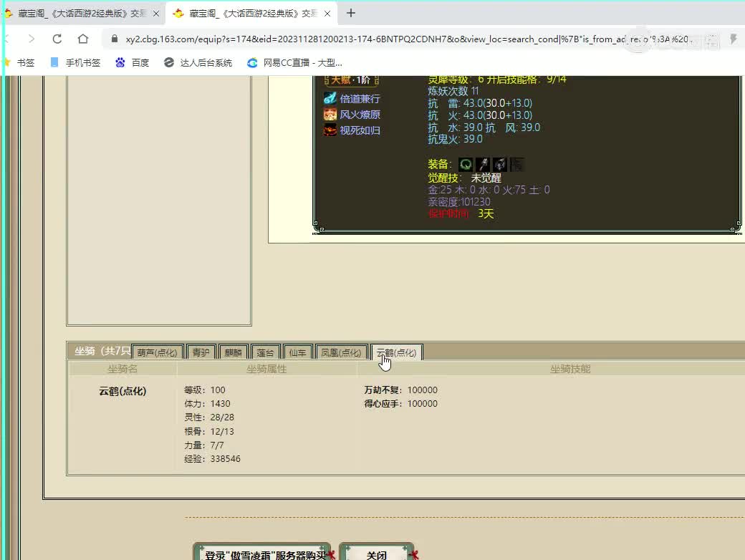Click the bold 云鹤(点化) mount name
The image size is (745, 560).
pyautogui.click(x=122, y=391)
